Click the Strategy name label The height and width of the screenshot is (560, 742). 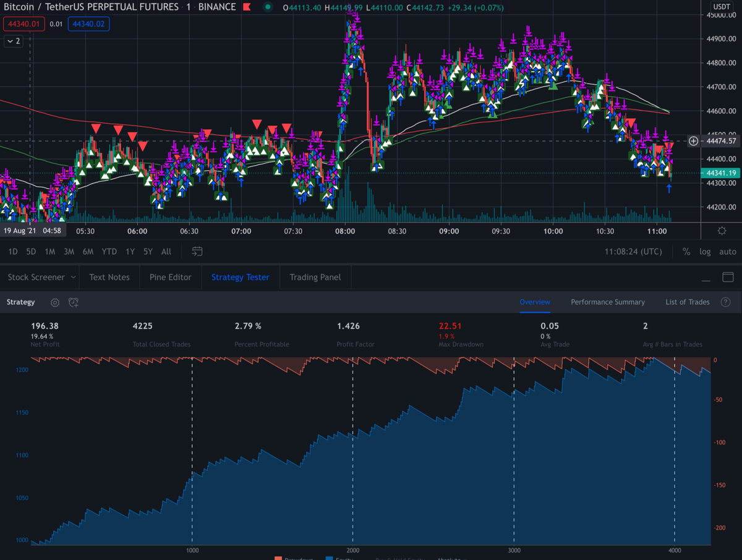pyautogui.click(x=21, y=302)
